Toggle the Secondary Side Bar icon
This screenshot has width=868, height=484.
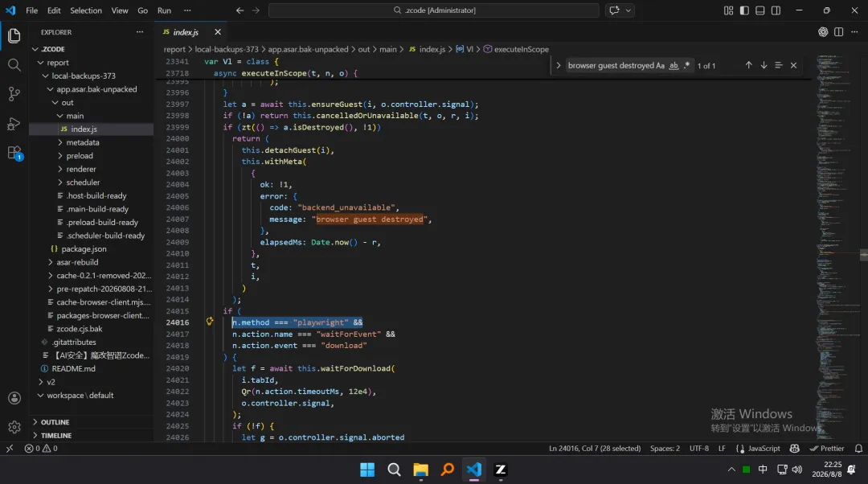(776, 10)
